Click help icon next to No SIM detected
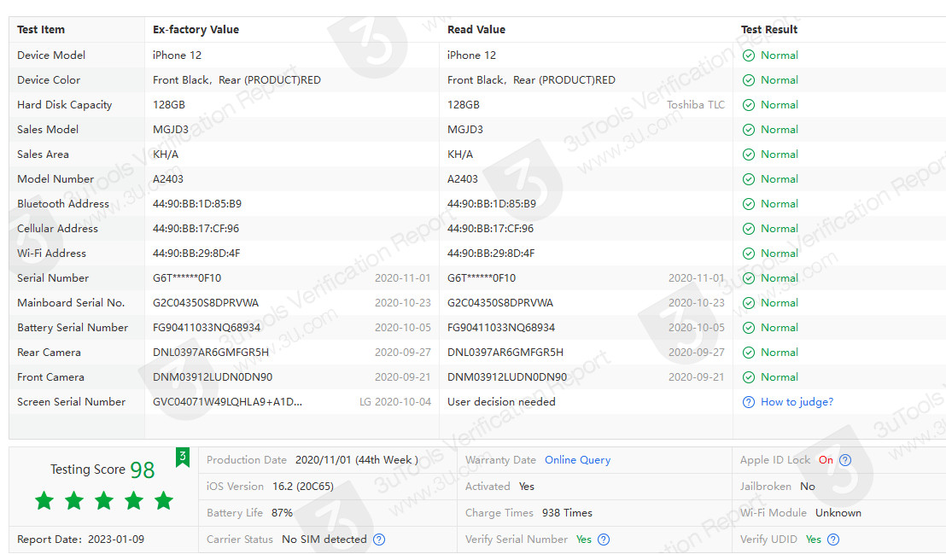 [379, 540]
